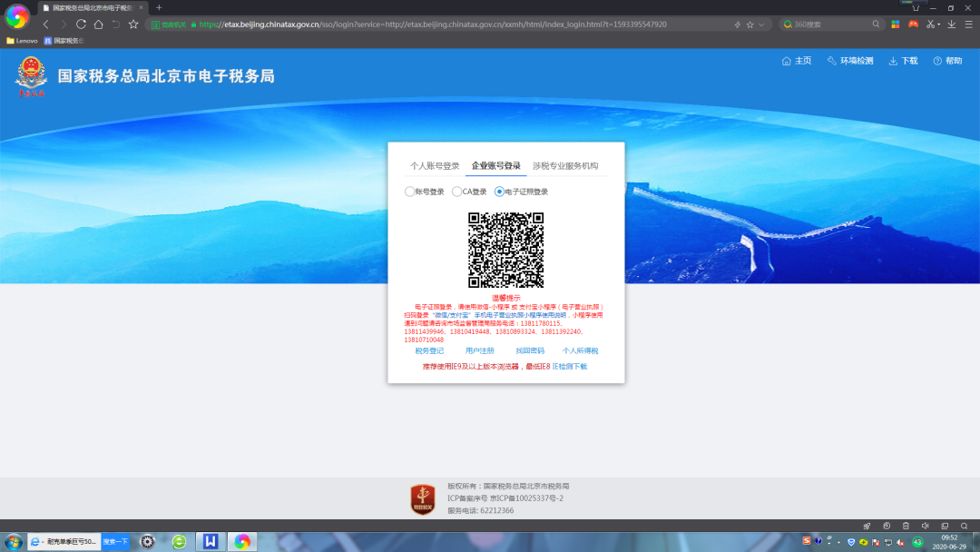Viewport: 980px width, 552px height.
Task: Open 下载 in the site header
Action: [903, 61]
